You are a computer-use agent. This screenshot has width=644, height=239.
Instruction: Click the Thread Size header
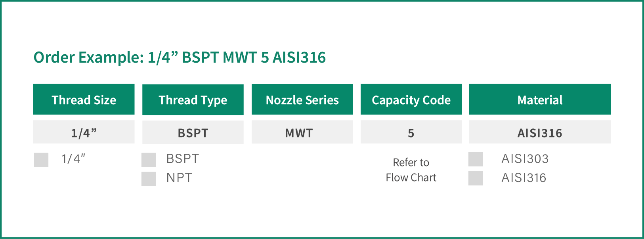(x=84, y=99)
